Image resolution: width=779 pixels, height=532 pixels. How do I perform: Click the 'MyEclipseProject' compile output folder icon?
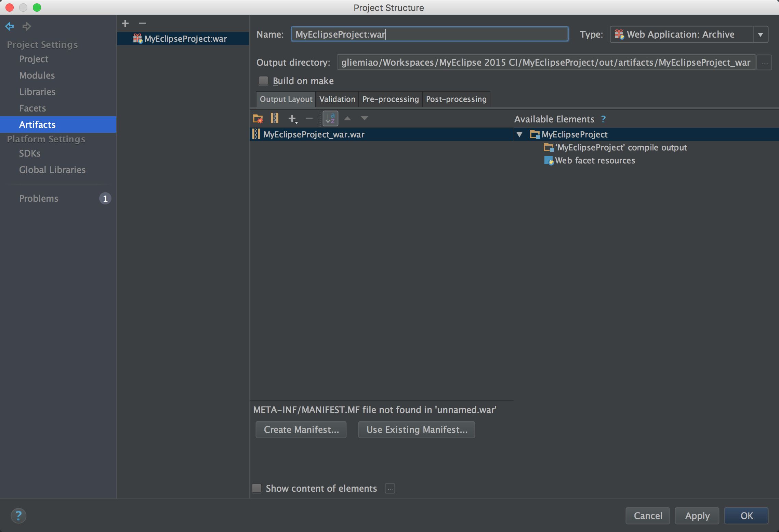point(549,147)
